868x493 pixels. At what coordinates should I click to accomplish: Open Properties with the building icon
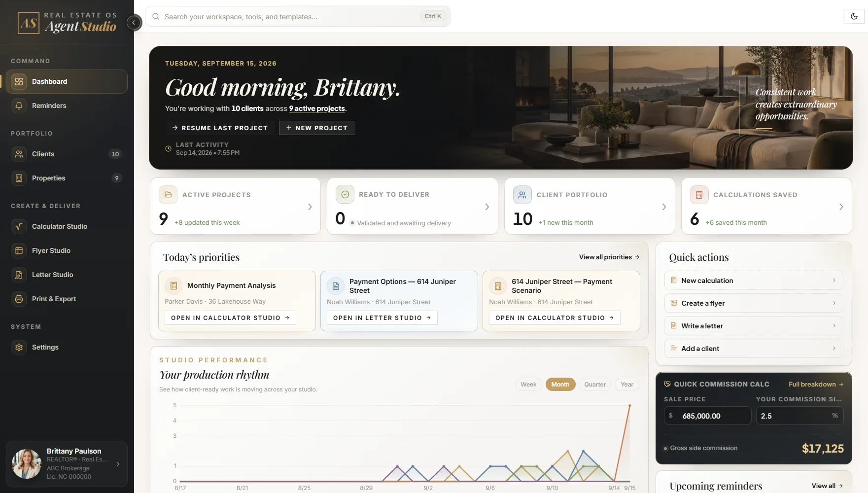pyautogui.click(x=19, y=178)
